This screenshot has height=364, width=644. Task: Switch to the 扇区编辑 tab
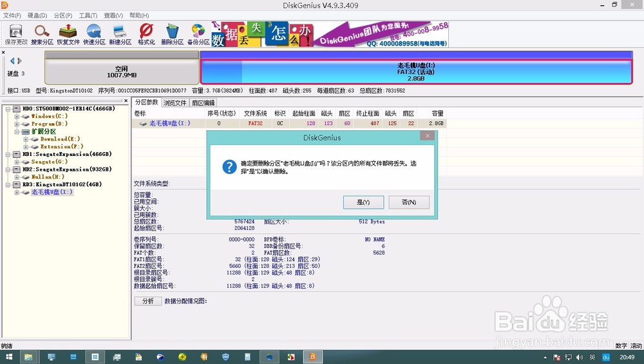pyautogui.click(x=204, y=102)
